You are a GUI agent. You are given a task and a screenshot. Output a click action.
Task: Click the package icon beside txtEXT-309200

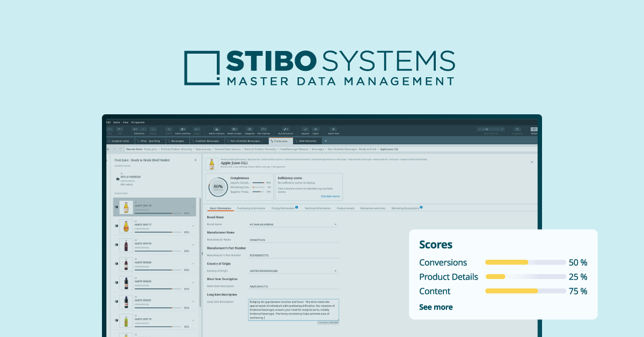point(116,263)
